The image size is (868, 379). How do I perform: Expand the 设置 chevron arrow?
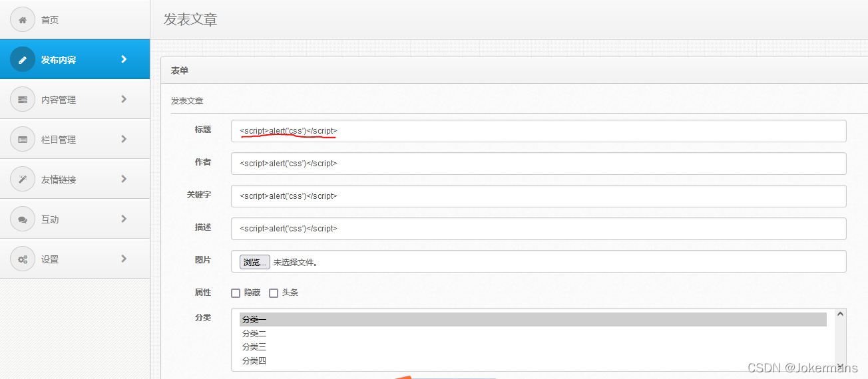coord(124,259)
